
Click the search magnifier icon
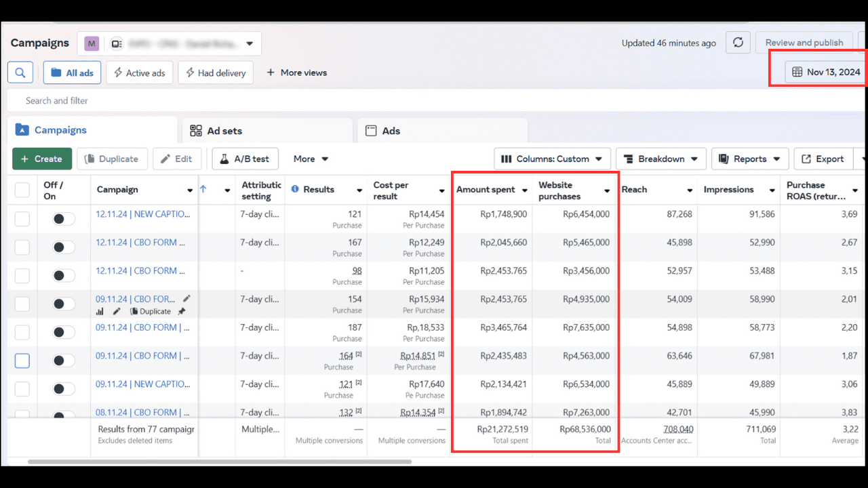coord(20,73)
